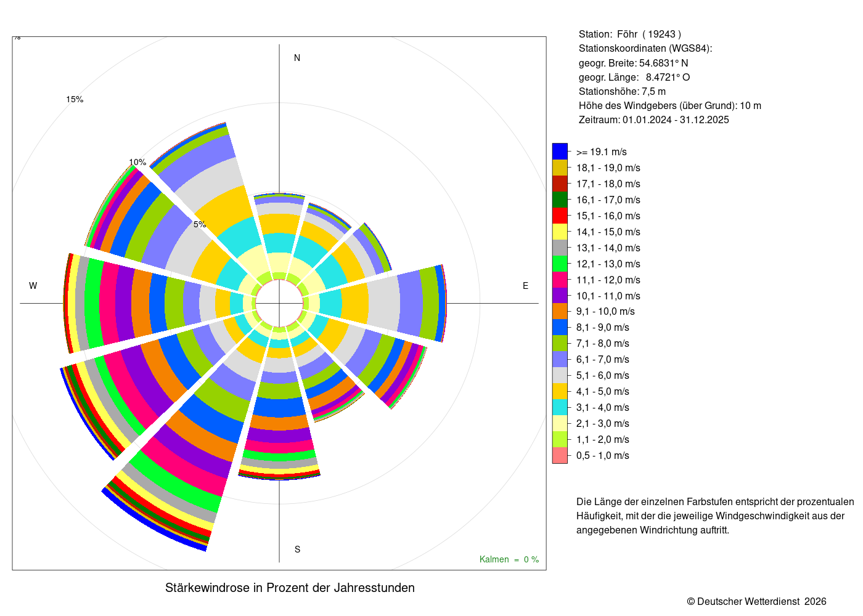Click the yellow 14,1 - 15,0 m/s swatch

tap(560, 232)
